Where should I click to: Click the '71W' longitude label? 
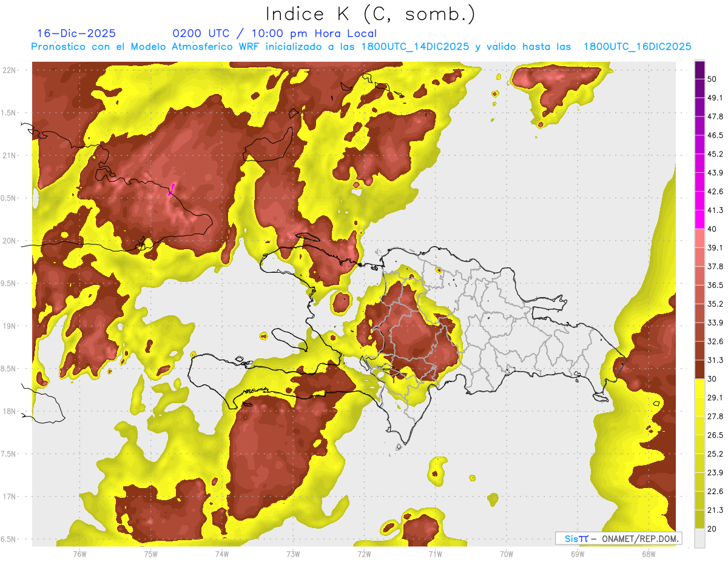[435, 554]
